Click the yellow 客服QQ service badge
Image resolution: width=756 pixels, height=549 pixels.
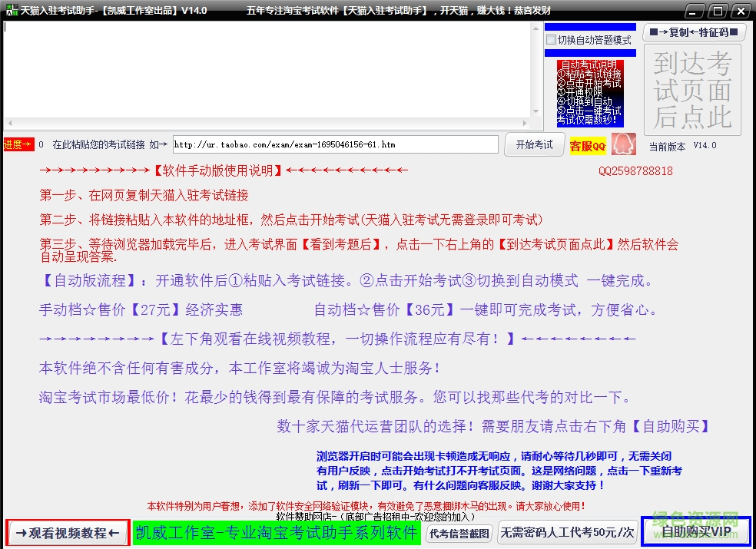coord(586,145)
